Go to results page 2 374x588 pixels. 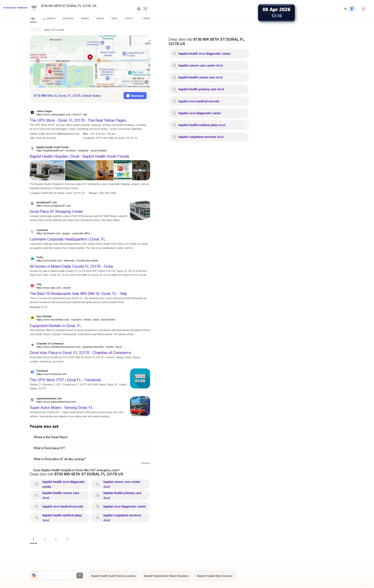pos(45,539)
